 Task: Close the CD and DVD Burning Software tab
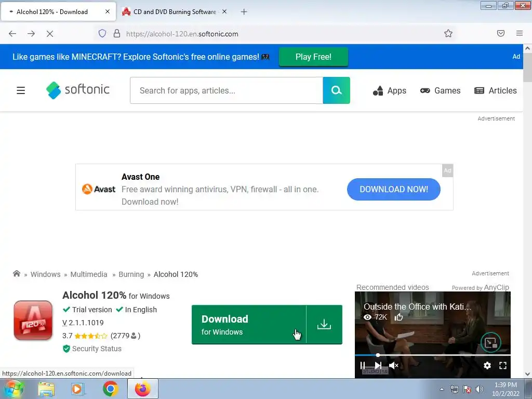pos(224,11)
